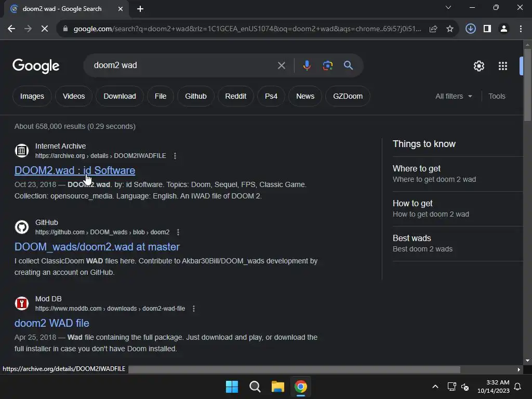
Task: Select the Github filter chip
Action: pos(196,96)
